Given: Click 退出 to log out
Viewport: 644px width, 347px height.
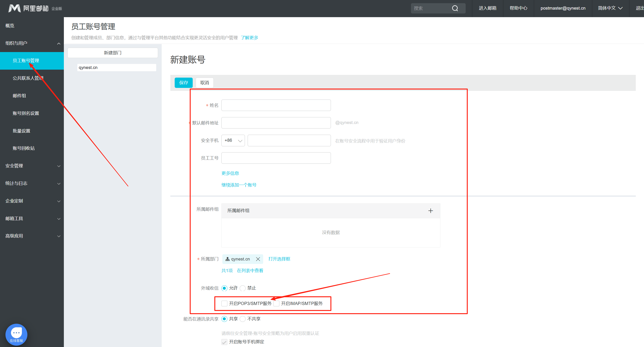Looking at the screenshot, I should [x=639, y=8].
